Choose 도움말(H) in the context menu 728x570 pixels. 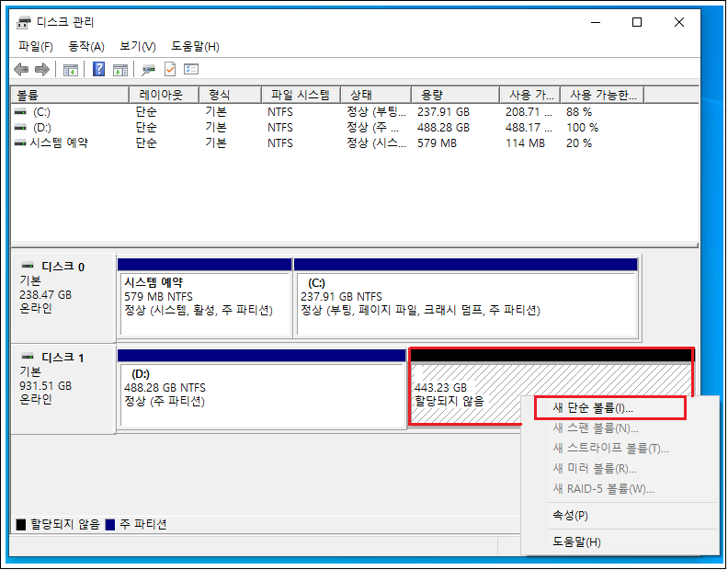pyautogui.click(x=576, y=541)
